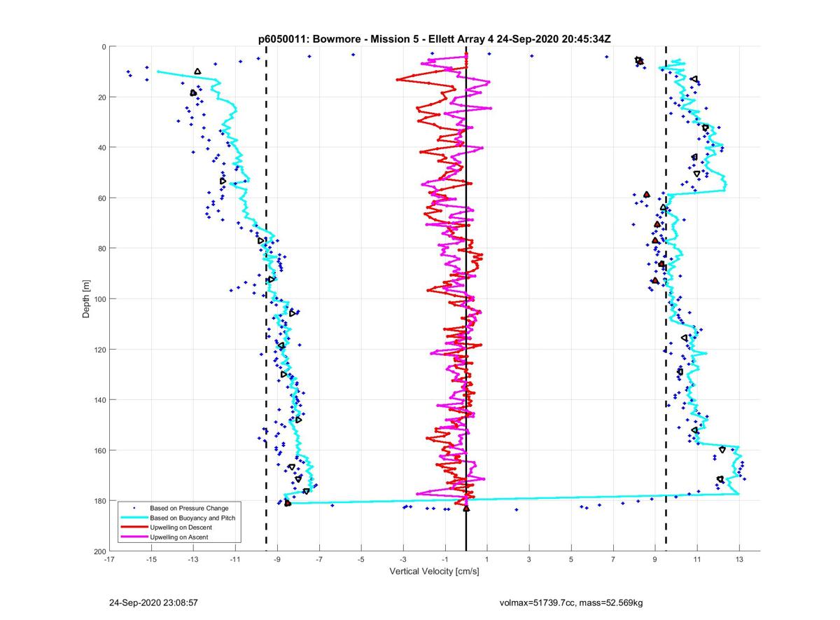Screen dimensions: 840x620
Task: Click x-axis tick label -3
Action: click(x=403, y=560)
